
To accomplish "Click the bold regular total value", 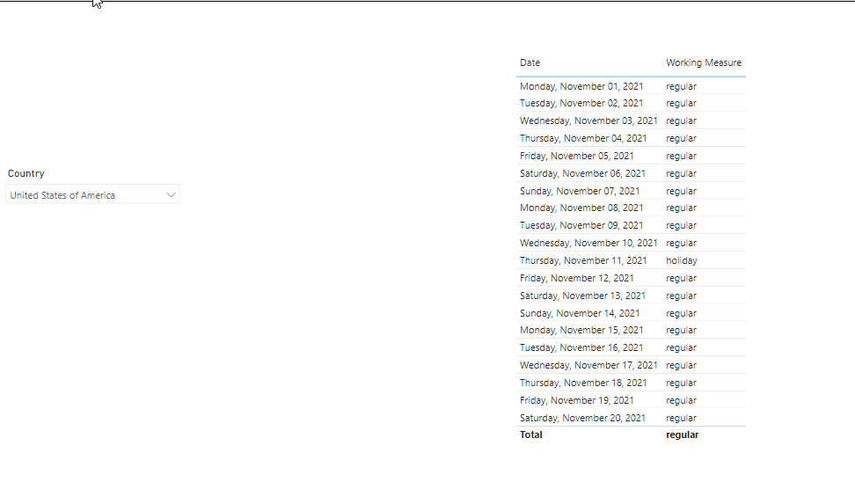I will point(682,435).
